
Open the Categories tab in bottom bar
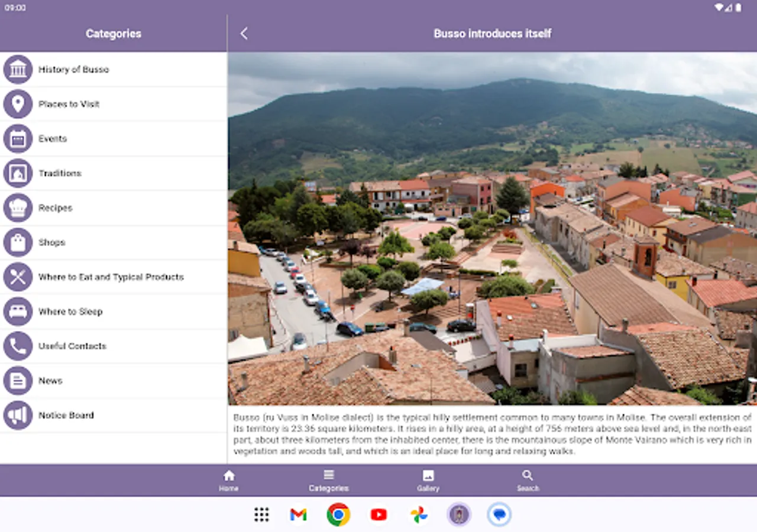[329, 481]
